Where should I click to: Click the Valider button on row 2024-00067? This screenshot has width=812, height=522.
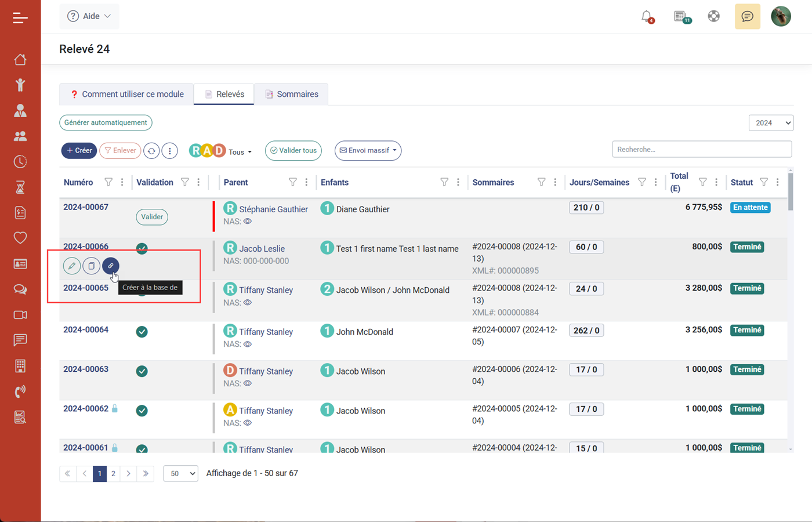151,217
